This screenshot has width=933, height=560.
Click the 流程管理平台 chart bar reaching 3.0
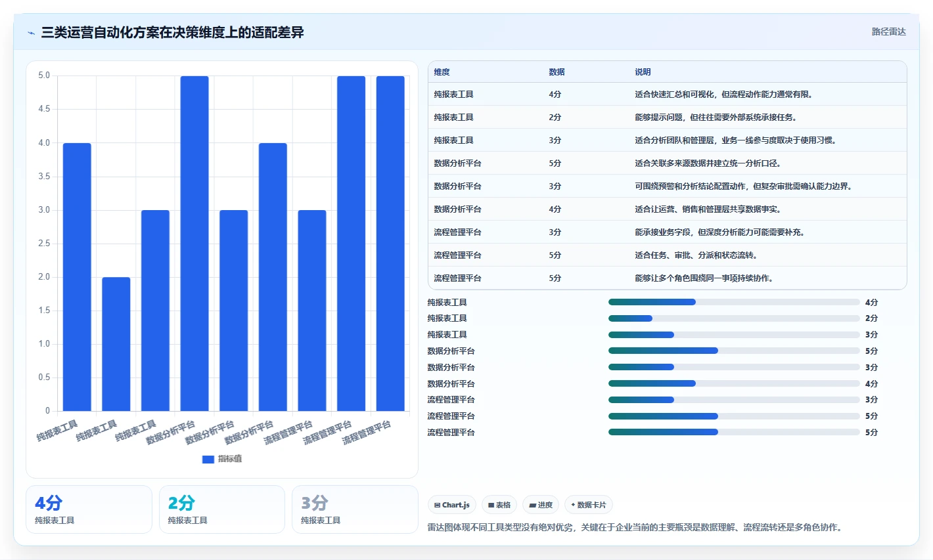312,311
